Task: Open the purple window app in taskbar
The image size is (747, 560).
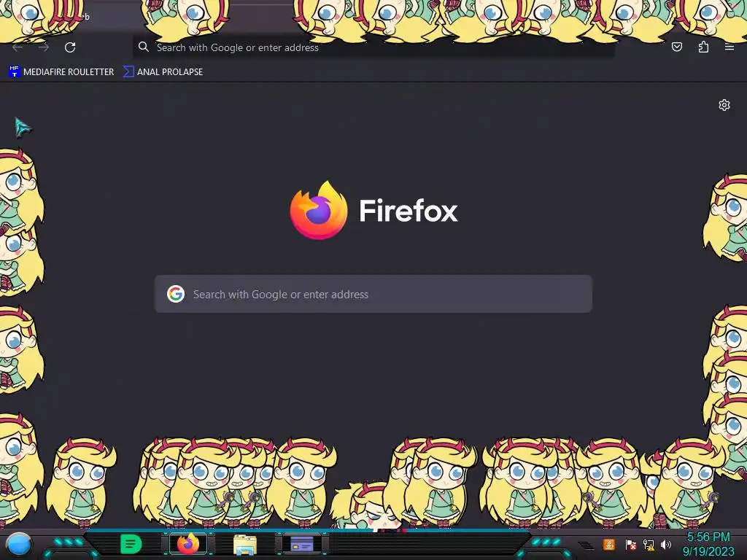Action: (x=302, y=543)
